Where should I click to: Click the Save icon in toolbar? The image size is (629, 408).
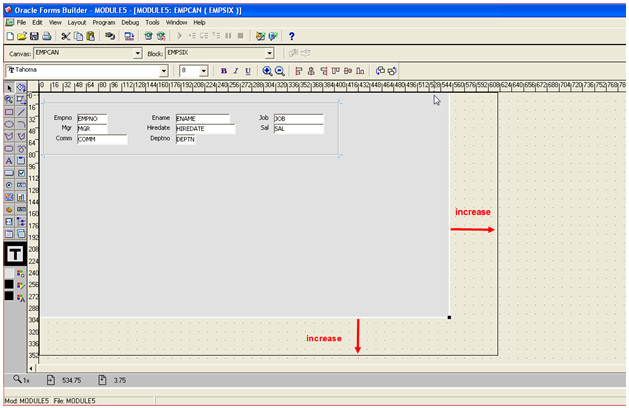[x=34, y=36]
